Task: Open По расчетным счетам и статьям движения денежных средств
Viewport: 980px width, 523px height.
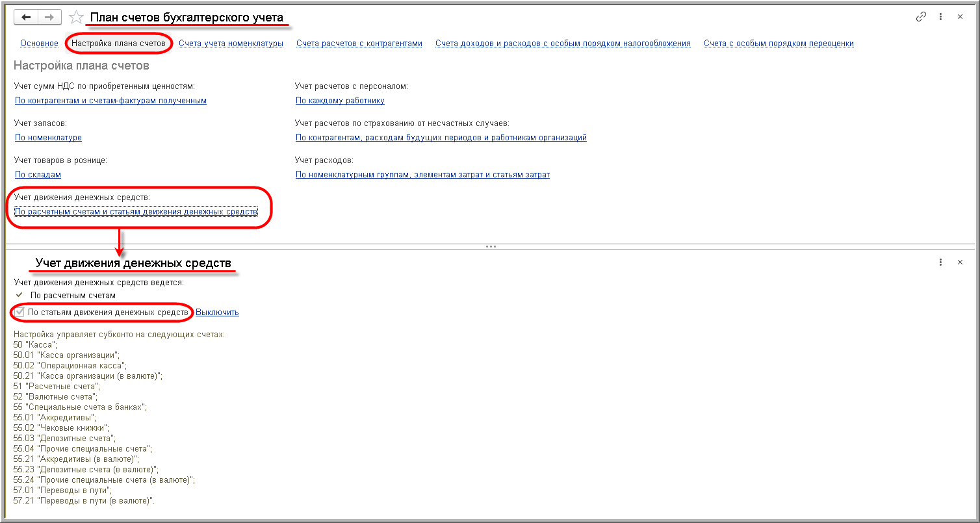Action: tap(136, 212)
